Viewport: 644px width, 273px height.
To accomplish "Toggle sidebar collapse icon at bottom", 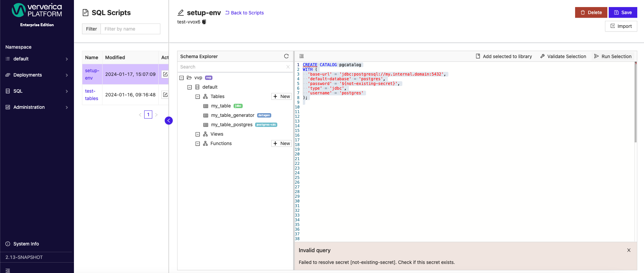I will pyautogui.click(x=8, y=270).
